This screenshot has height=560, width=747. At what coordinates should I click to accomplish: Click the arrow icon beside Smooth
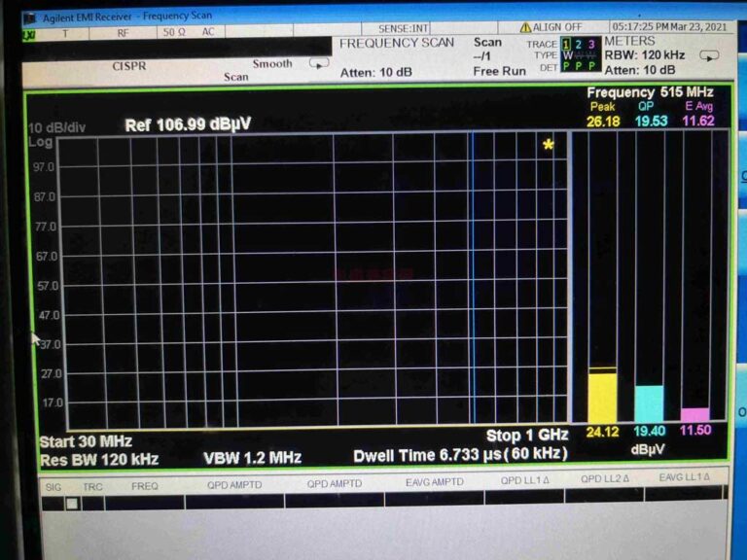tap(318, 63)
